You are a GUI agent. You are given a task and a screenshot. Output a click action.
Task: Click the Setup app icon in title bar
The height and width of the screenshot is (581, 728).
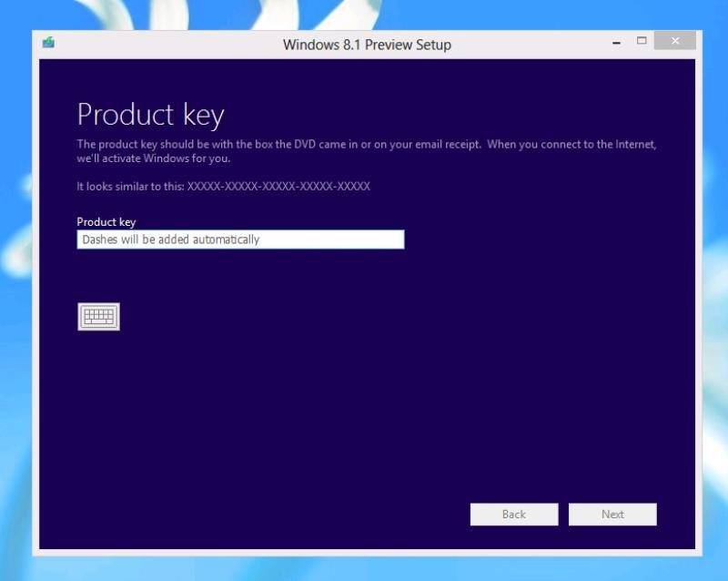48,43
